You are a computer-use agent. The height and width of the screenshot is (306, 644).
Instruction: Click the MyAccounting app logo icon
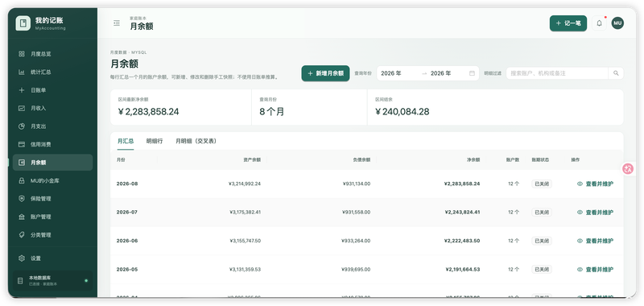[x=23, y=23]
